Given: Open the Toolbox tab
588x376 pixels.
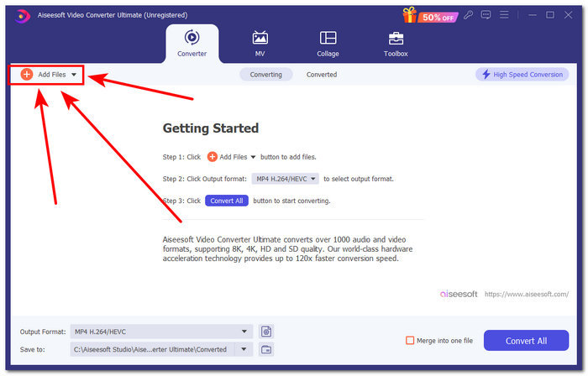Looking at the screenshot, I should 396,44.
